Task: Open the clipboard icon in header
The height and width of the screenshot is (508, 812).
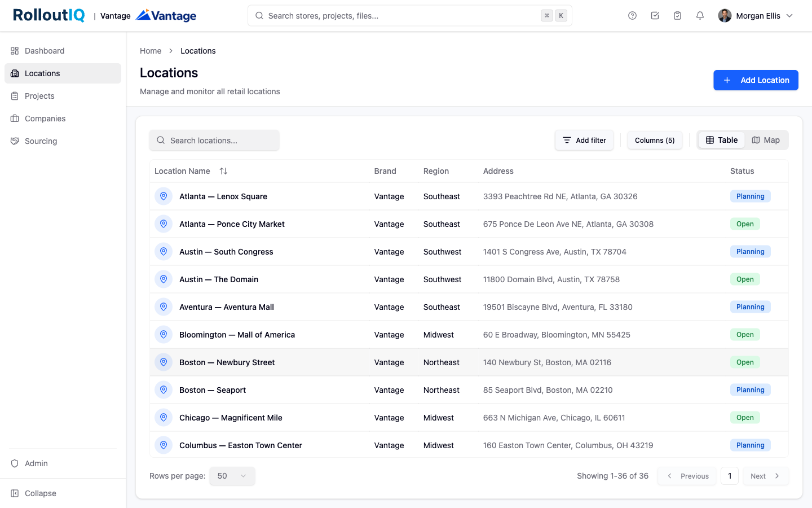Action: click(x=677, y=16)
